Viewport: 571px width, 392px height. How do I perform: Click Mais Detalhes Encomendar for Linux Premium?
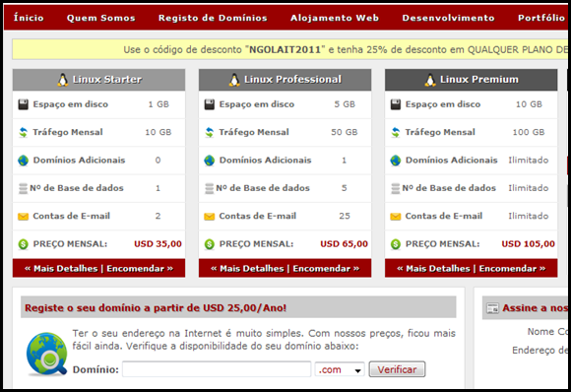(x=472, y=269)
